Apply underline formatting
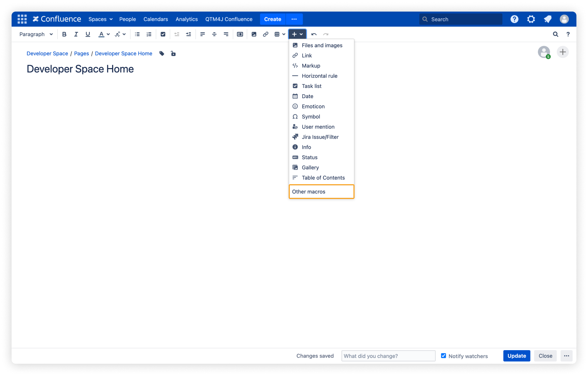This screenshot has width=588, height=376. pos(88,34)
